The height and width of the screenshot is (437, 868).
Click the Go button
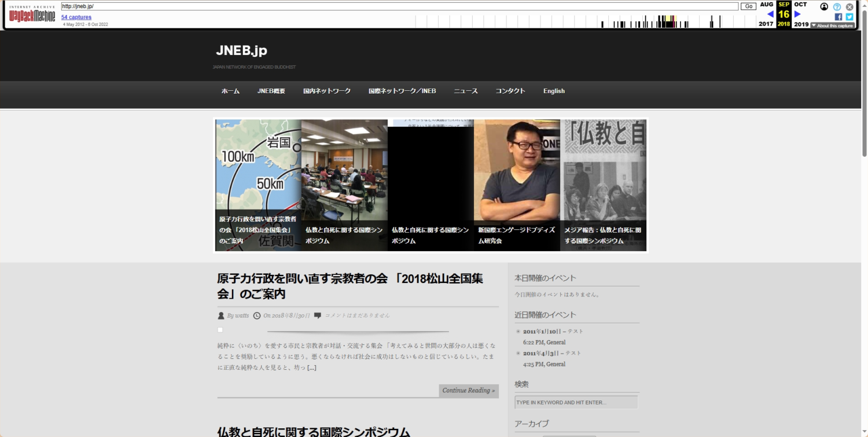click(748, 6)
